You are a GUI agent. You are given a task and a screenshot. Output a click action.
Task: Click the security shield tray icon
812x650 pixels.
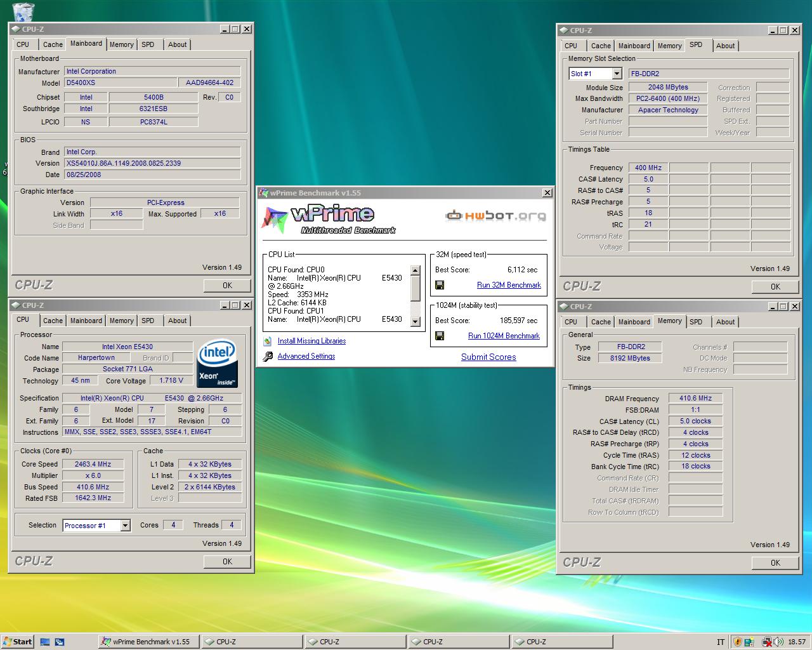coord(737,642)
